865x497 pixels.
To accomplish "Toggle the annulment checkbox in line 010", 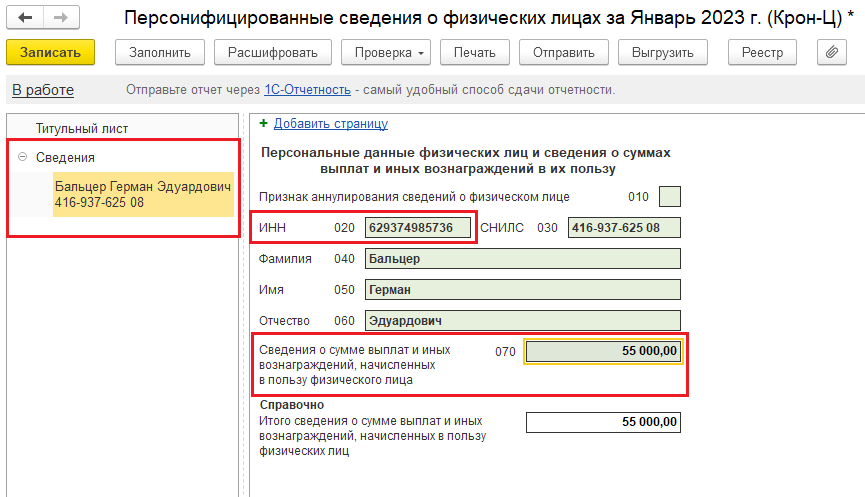I will click(670, 197).
